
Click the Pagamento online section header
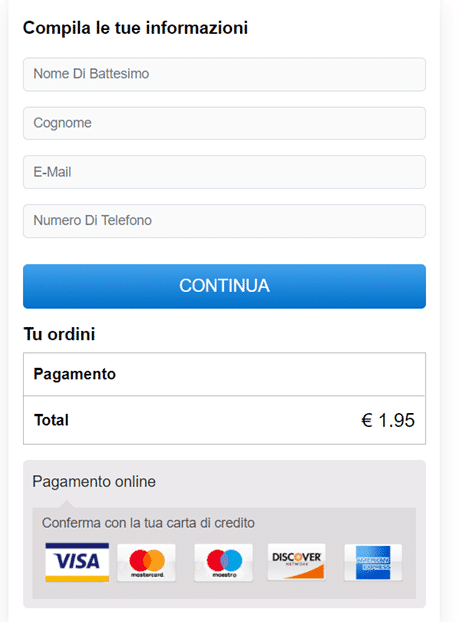coord(94,482)
